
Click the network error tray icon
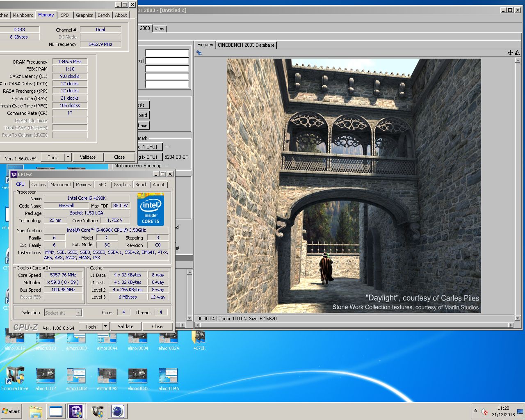coord(484,411)
